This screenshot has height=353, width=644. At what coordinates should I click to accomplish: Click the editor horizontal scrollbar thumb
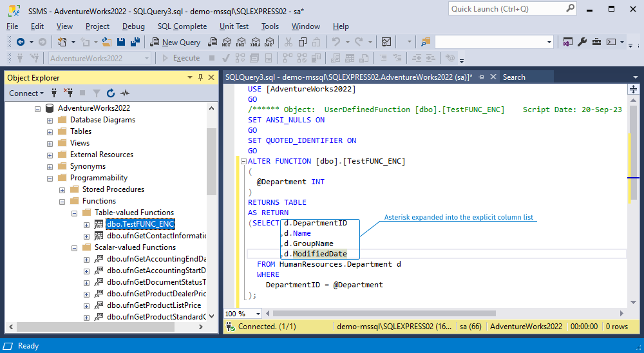384,314
